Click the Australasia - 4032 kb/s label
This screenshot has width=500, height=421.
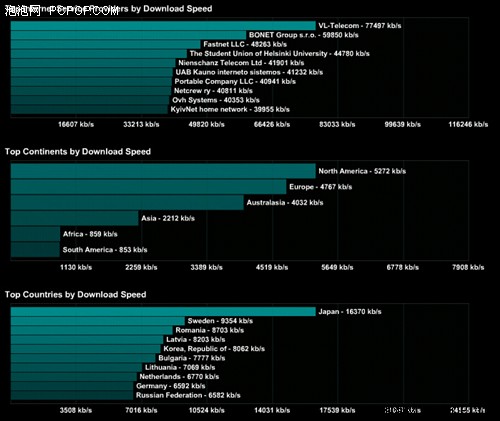click(x=285, y=203)
